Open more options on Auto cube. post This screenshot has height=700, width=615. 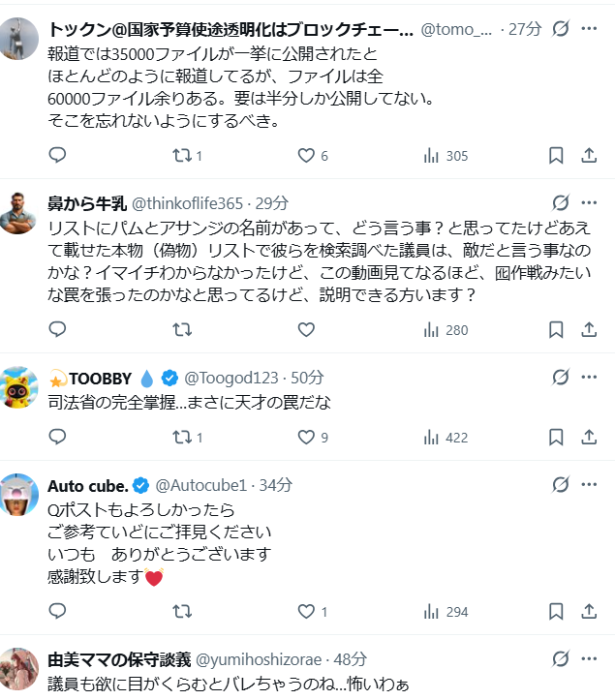click(x=589, y=484)
